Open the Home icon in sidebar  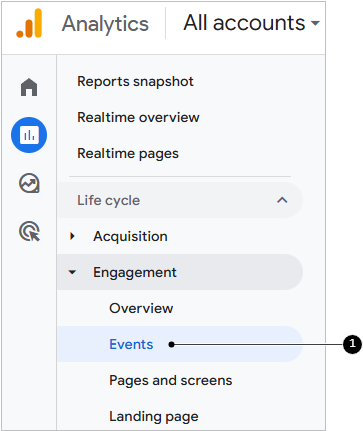point(29,87)
